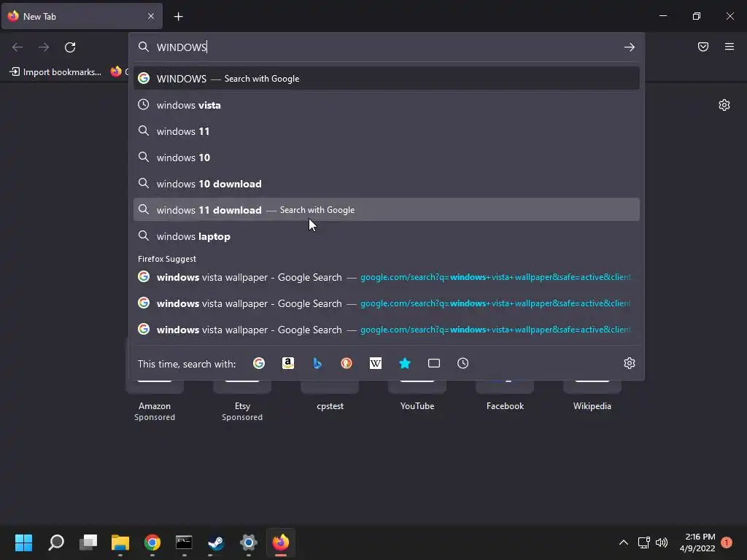Open taskbar Search
The height and width of the screenshot is (560, 747).
point(56,542)
